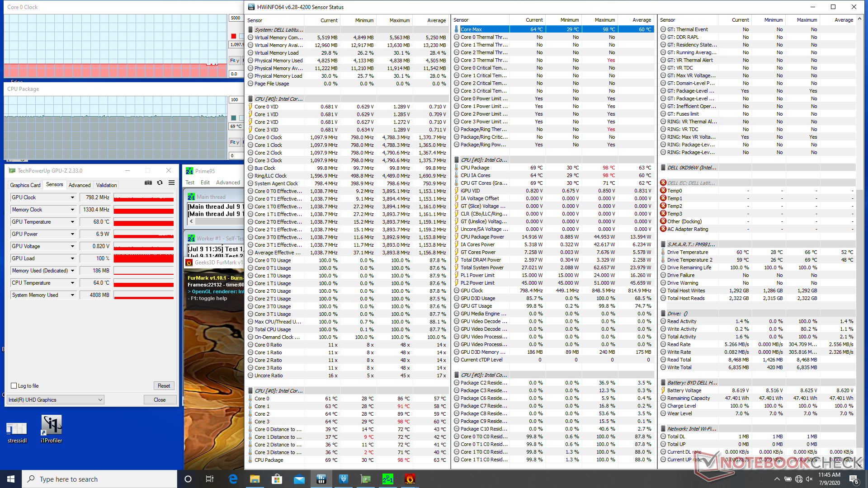Select the Sensors tab in GPU-Z
This screenshot has height=488, width=868.
coord(55,184)
